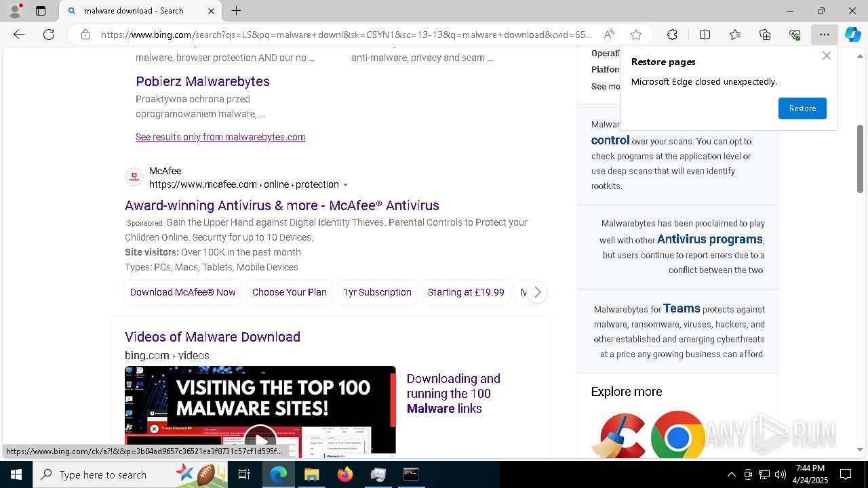Go back to the previous page

point(19,35)
